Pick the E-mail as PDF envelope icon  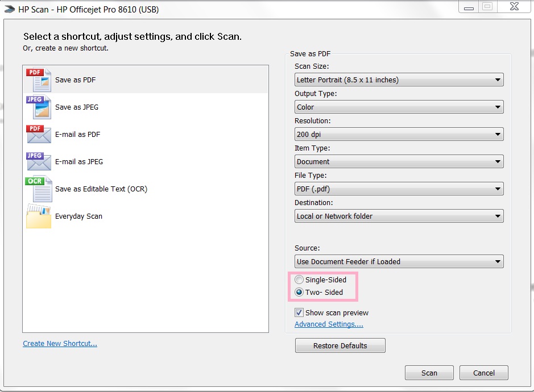(39, 135)
